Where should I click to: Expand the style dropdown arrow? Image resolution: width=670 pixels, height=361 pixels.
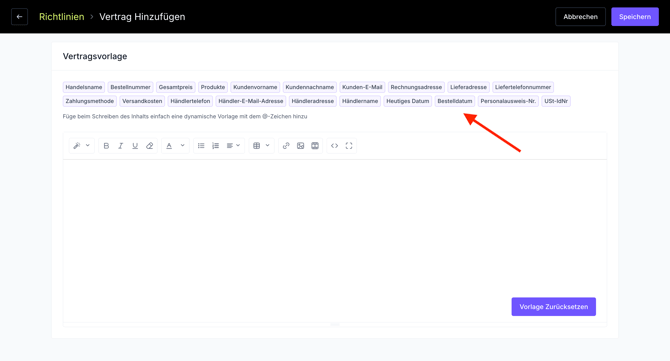(x=88, y=146)
